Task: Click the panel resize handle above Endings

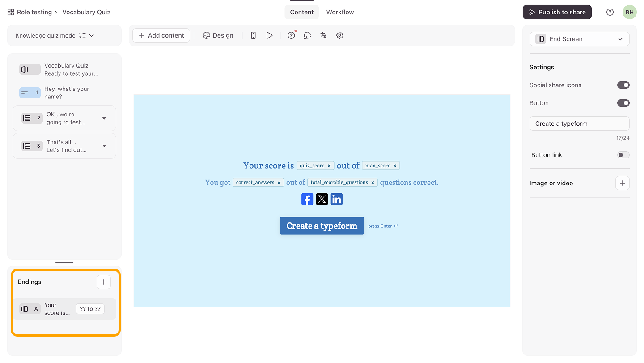Action: [x=64, y=263]
